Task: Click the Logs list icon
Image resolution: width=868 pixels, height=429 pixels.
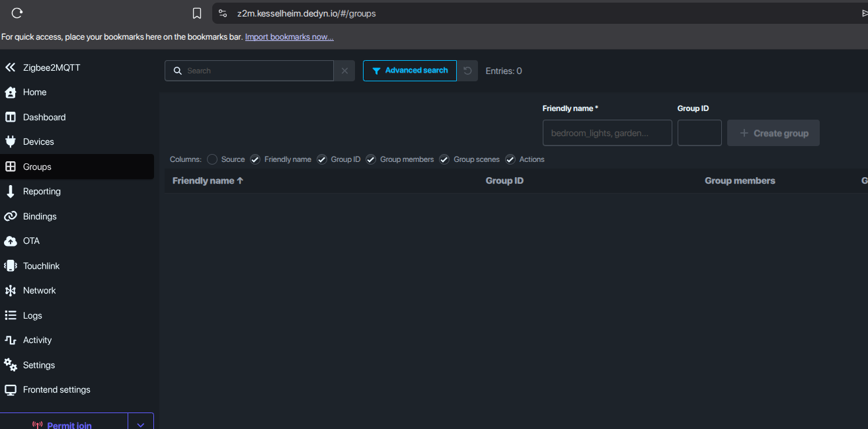Action: coord(10,315)
